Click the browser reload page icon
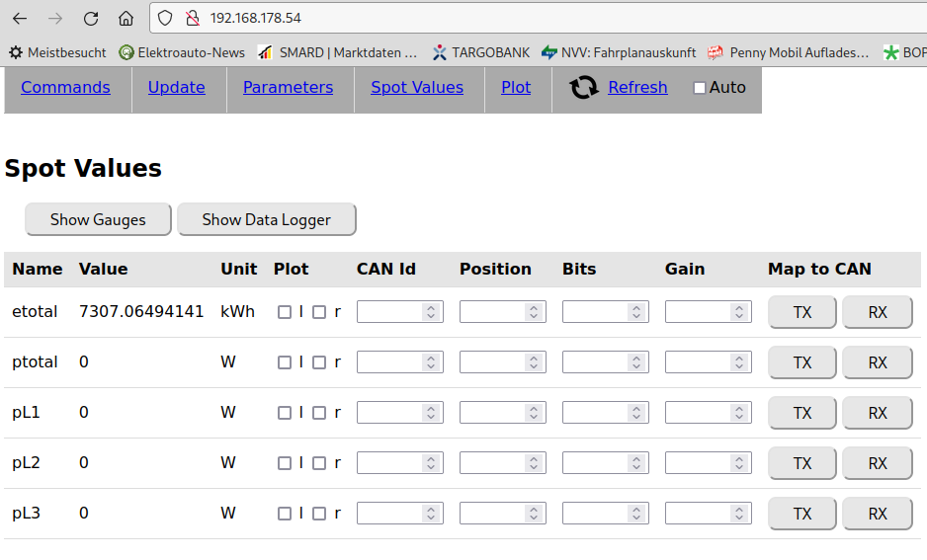 tap(91, 18)
